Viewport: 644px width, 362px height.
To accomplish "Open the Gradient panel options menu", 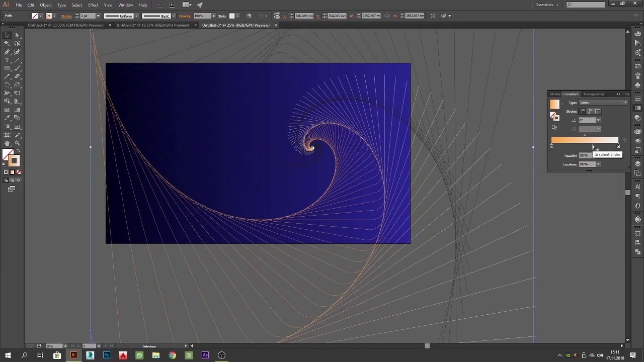I will click(626, 94).
